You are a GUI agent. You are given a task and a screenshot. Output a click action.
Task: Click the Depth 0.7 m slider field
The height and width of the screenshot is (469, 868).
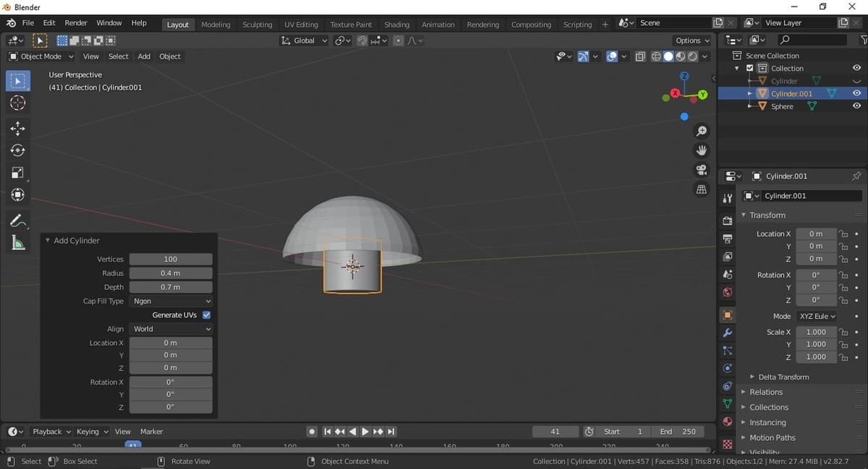(171, 287)
